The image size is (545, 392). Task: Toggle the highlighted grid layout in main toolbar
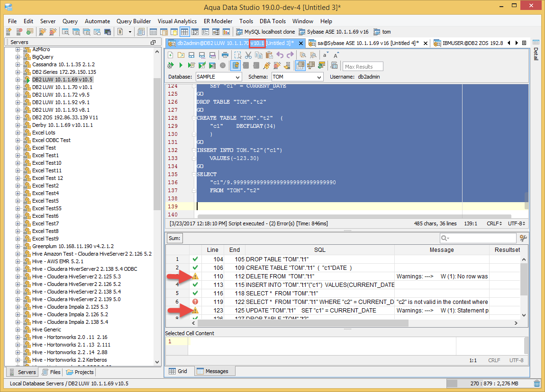click(x=184, y=32)
